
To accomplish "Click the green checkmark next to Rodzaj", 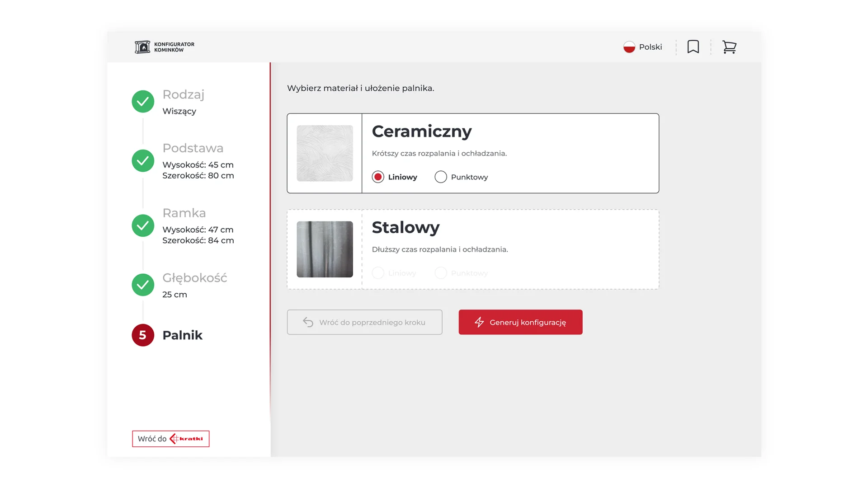I will (x=143, y=102).
